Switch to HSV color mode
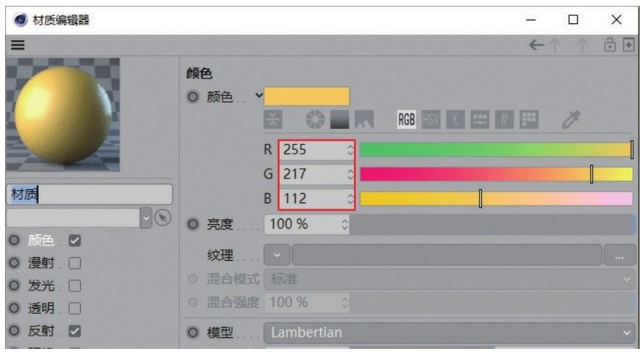This screenshot has width=644, height=354. pos(431,119)
